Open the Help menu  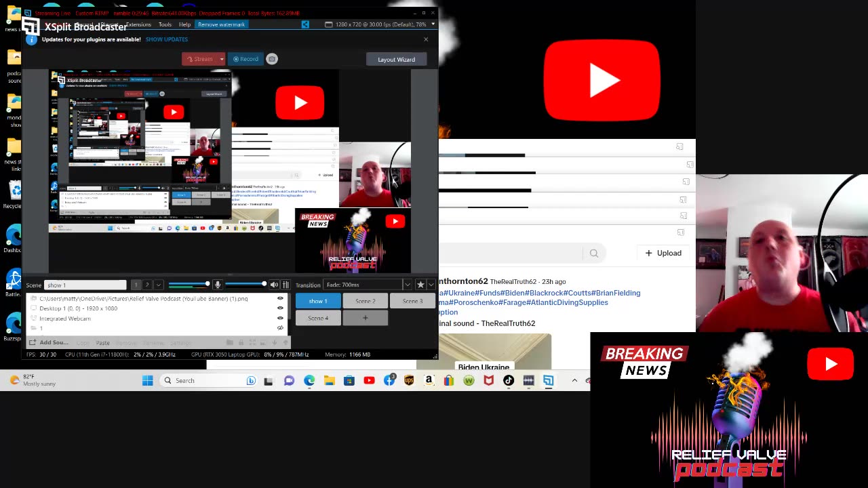point(184,24)
